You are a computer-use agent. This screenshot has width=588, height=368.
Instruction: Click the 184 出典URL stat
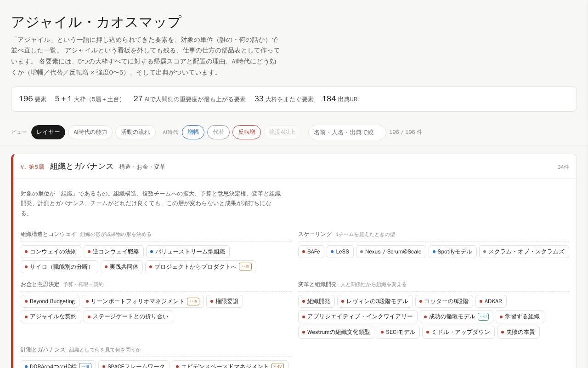341,99
